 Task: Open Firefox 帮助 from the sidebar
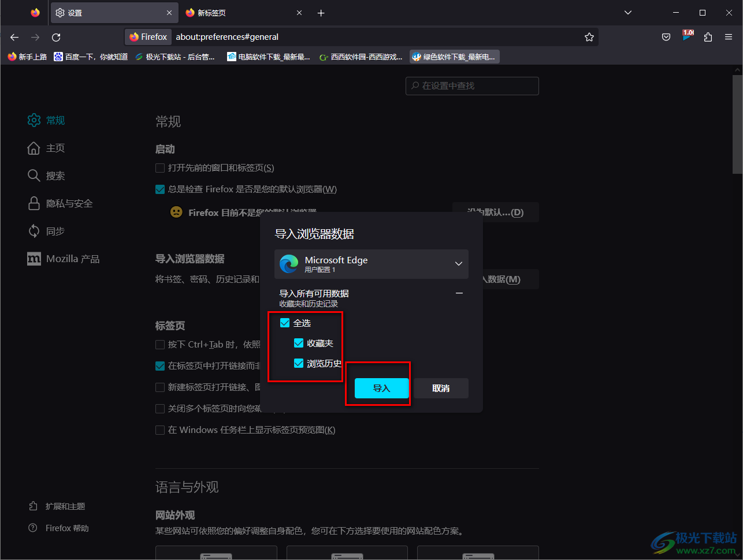[x=59, y=528]
